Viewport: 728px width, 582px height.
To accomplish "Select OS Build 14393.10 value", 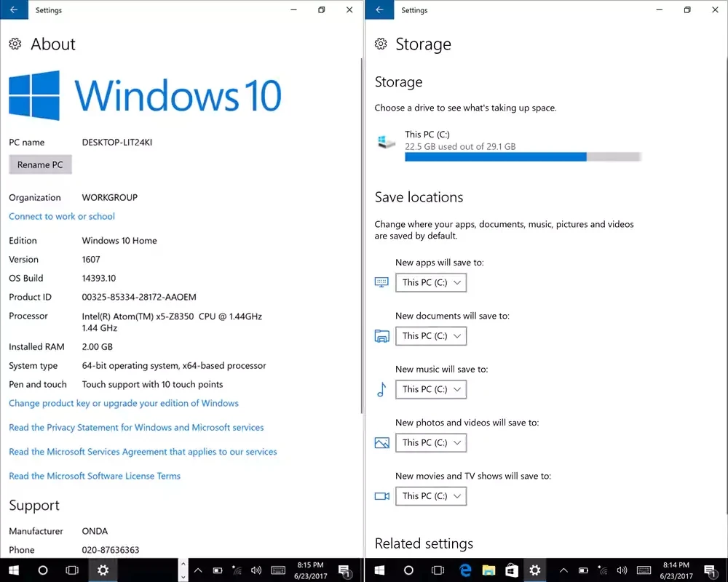I will click(99, 278).
